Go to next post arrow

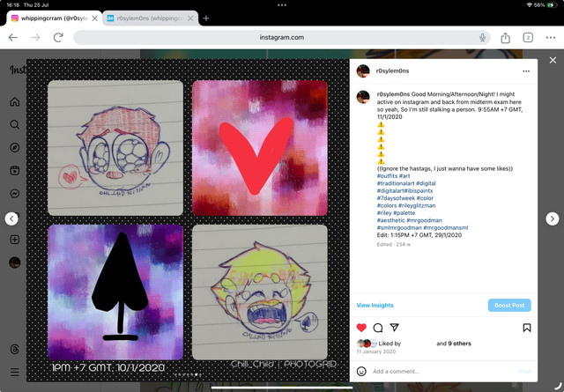pos(553,218)
